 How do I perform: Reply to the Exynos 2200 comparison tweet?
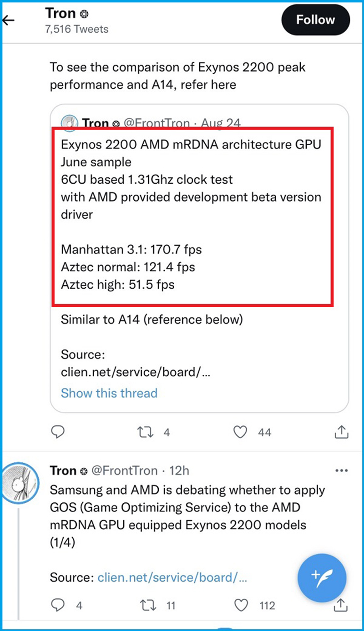click(x=58, y=432)
